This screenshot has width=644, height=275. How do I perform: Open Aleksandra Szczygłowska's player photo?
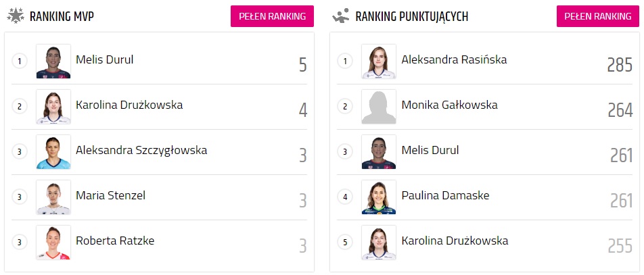pyautogui.click(x=53, y=152)
